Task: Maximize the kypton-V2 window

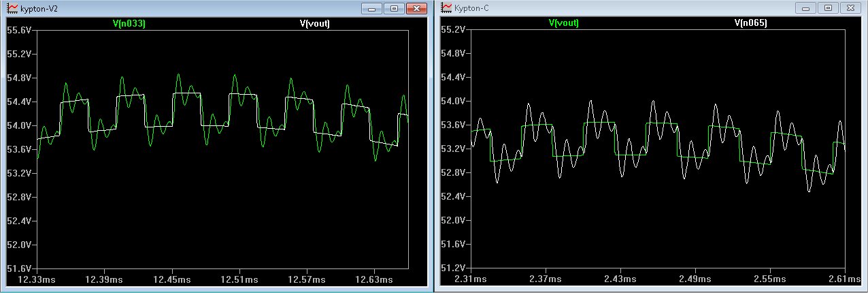Action: click(x=394, y=9)
